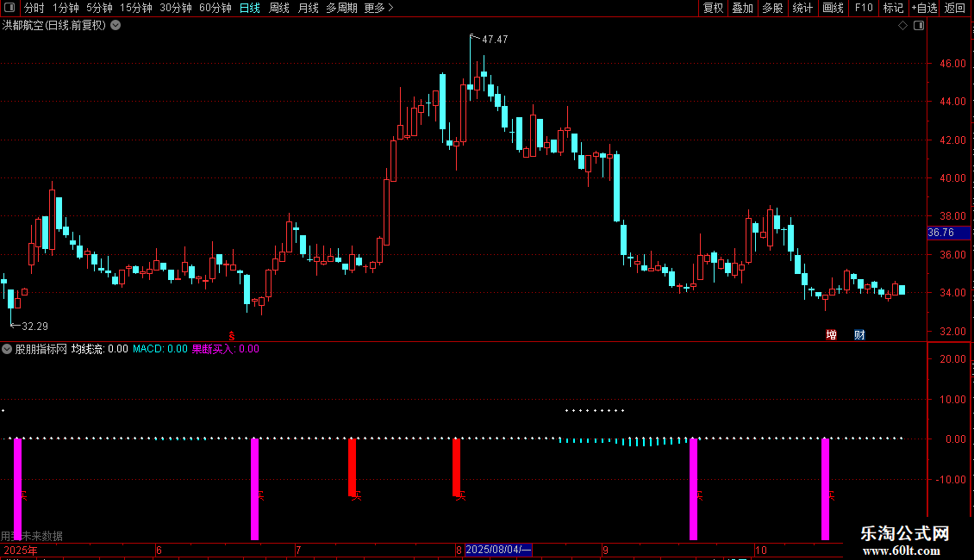The height and width of the screenshot is (560, 974).
Task: Open dropdown next to 洪都航空 title
Action: (x=116, y=26)
